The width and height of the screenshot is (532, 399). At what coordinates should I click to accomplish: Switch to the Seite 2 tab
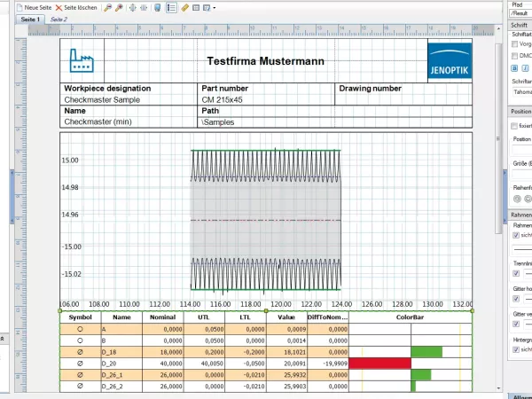(59, 19)
